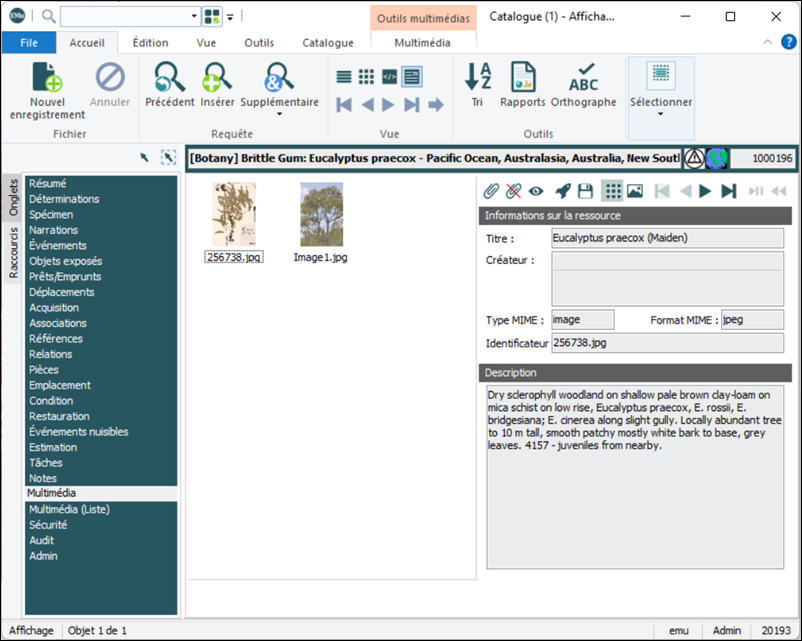Click the Insérer query icon
Viewport: 802px width, 641px height.
pos(217,85)
